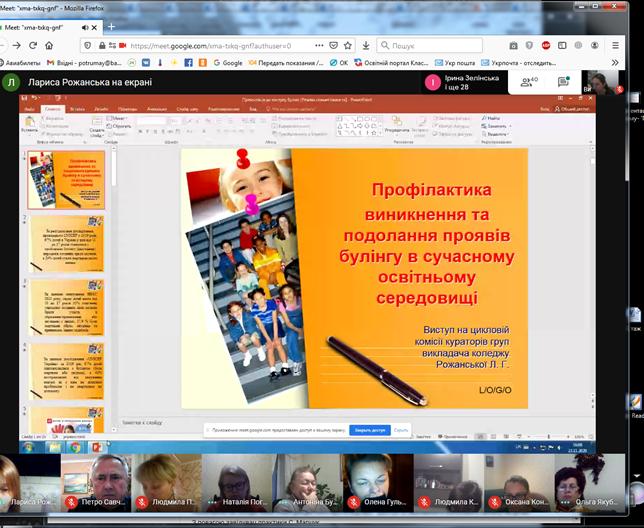Screen dimensions: 644x528
Task: Click the red camera permission indicator
Action: (122, 46)
